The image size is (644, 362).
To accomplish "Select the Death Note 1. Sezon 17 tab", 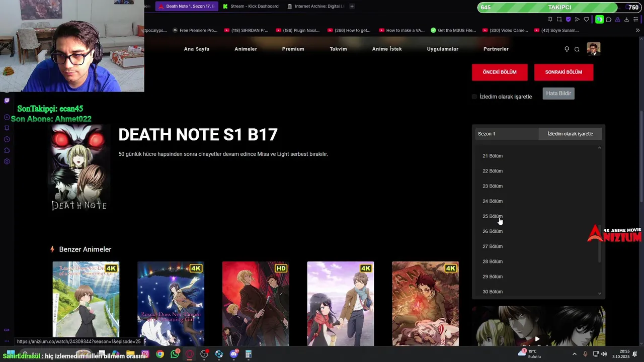I will click(187, 6).
